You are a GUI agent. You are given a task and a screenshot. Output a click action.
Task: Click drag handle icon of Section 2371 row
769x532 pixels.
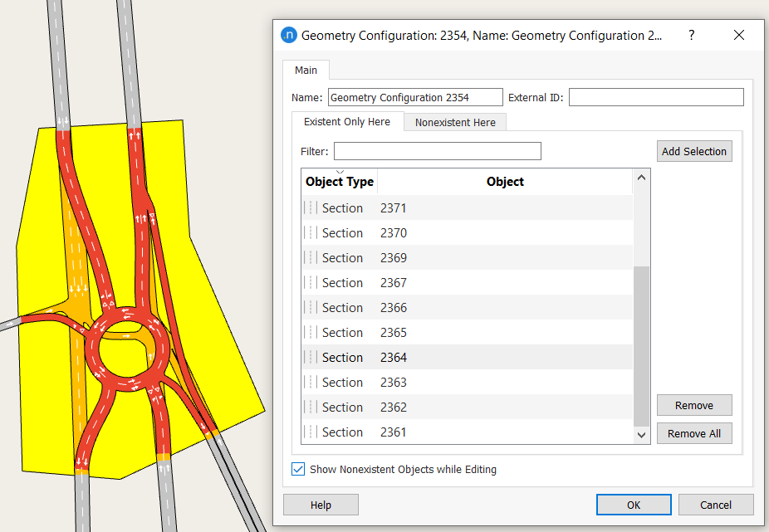tap(310, 208)
